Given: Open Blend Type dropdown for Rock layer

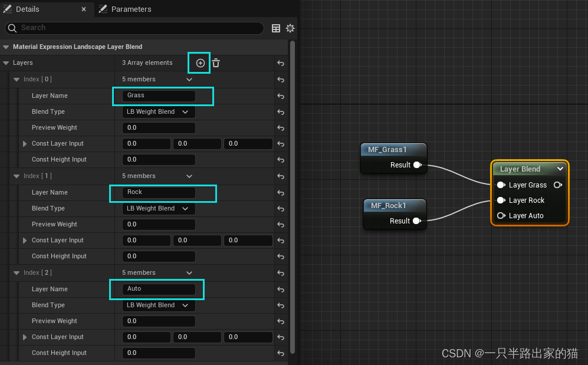Looking at the screenshot, I should pos(159,208).
